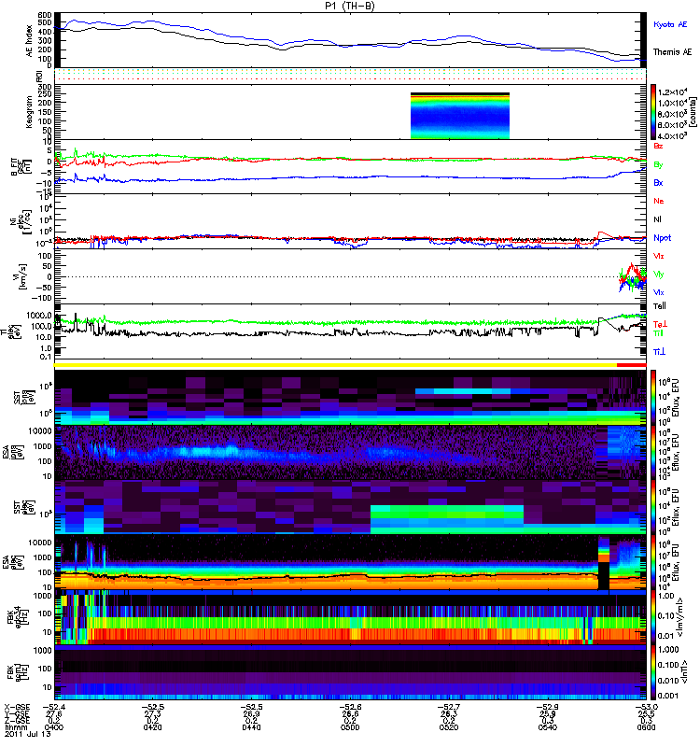Viewport: 700px width, 747px height.
Task: Click the X-GSE value -52.9
Action: (x=548, y=707)
